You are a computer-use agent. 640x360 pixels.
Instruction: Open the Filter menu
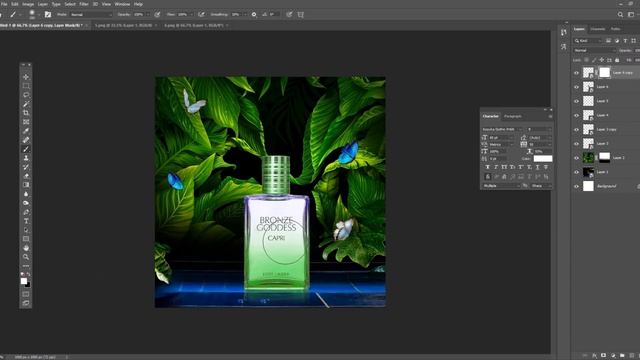coord(84,4)
